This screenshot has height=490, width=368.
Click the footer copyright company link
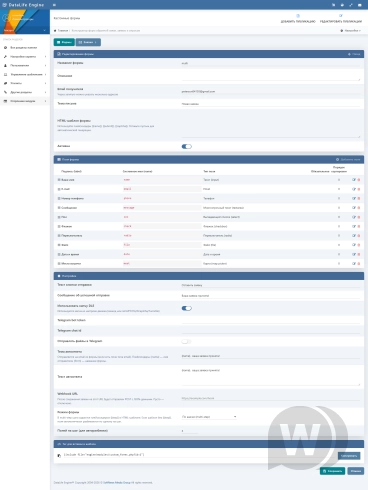coord(116,482)
